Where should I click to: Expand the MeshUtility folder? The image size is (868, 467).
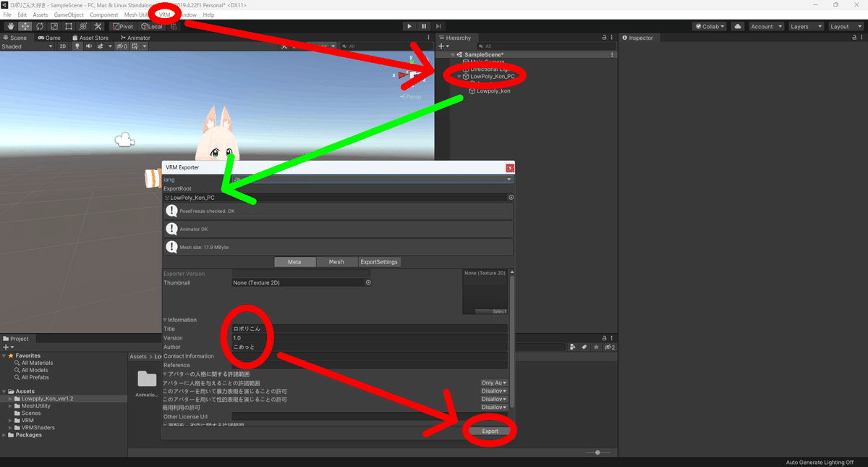click(x=10, y=406)
